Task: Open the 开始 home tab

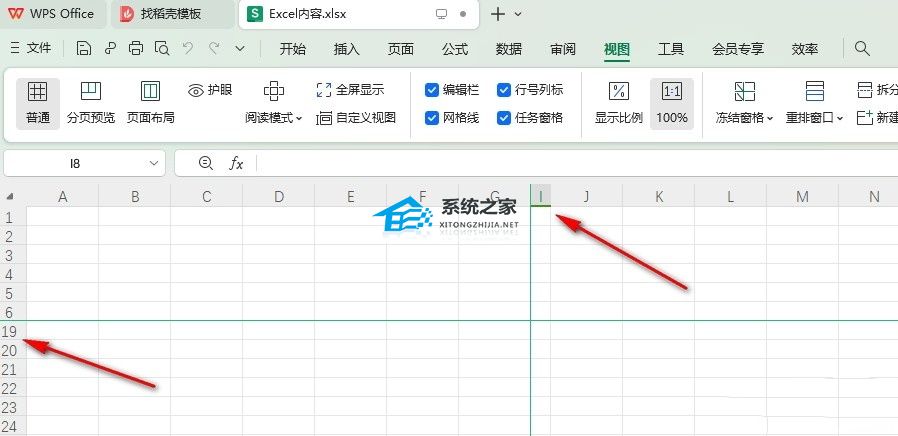Action: click(293, 49)
